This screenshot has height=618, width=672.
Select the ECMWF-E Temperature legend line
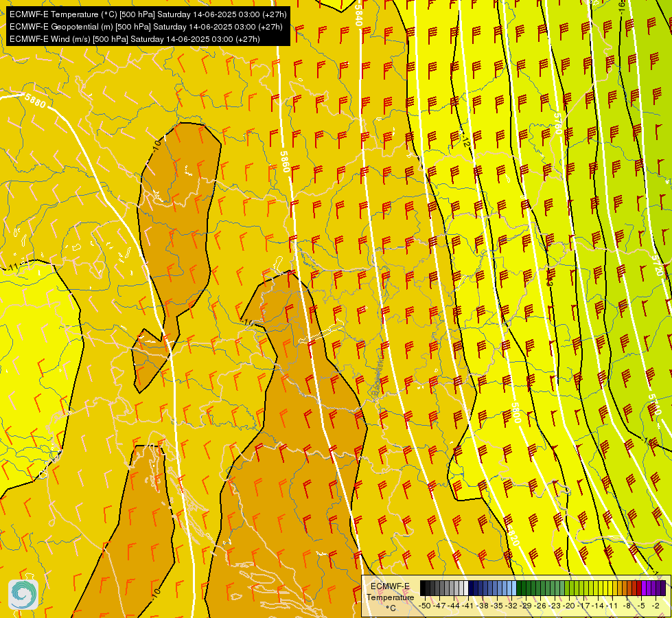148,14
